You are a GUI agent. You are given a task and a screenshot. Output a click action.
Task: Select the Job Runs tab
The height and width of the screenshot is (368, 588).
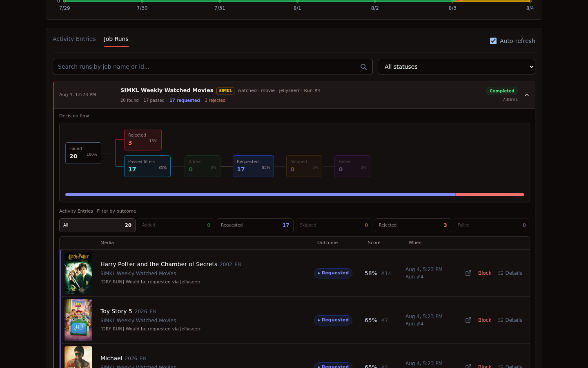(116, 39)
